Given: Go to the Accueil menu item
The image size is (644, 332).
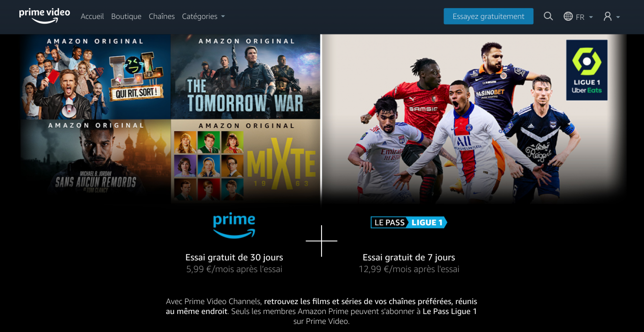Looking at the screenshot, I should click(92, 16).
